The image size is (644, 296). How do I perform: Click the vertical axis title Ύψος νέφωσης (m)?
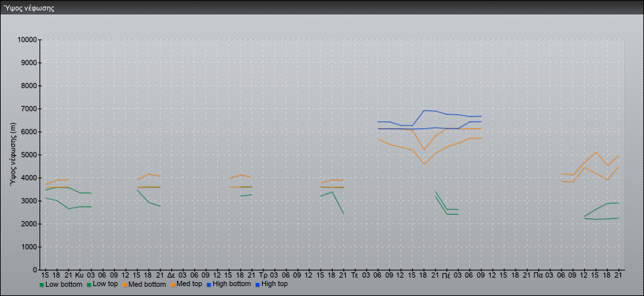point(13,155)
